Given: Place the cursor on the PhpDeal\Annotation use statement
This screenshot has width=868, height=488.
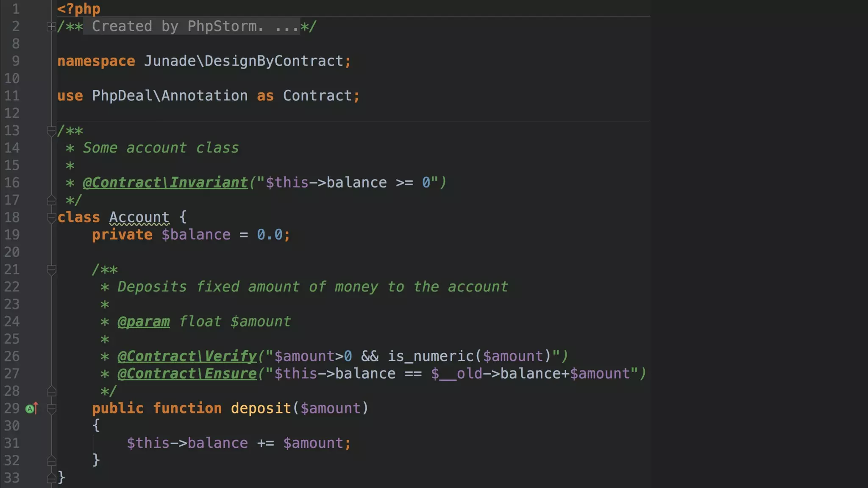Looking at the screenshot, I should coord(170,96).
